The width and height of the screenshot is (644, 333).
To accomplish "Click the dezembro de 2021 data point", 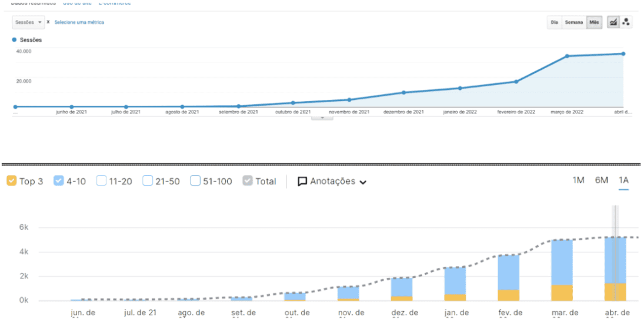I will (403, 93).
